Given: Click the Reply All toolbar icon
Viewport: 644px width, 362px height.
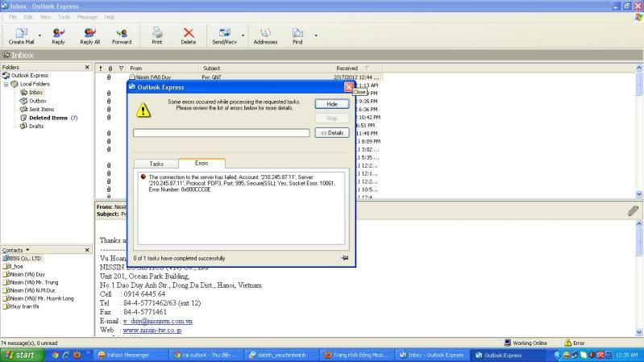Looking at the screenshot, I should coord(90,35).
